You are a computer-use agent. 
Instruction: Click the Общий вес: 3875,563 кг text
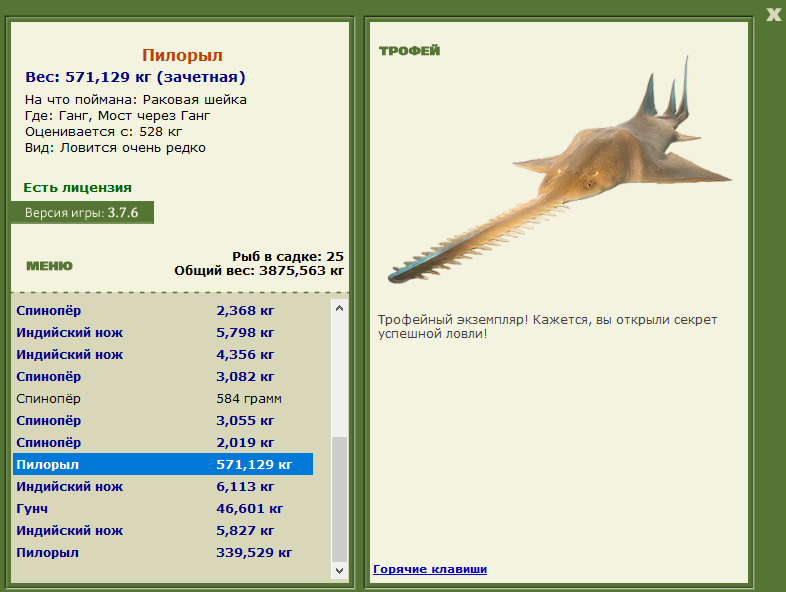[259, 271]
